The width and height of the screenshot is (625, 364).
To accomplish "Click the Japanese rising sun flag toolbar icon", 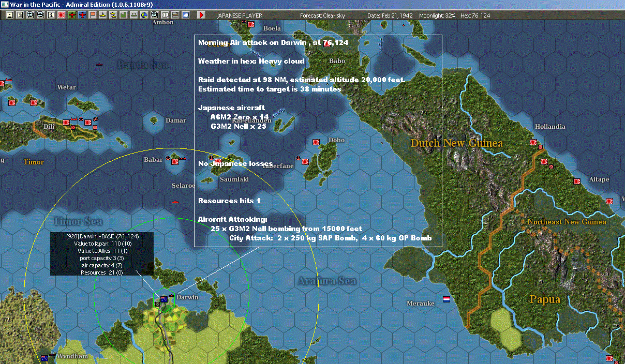I will coord(62,15).
